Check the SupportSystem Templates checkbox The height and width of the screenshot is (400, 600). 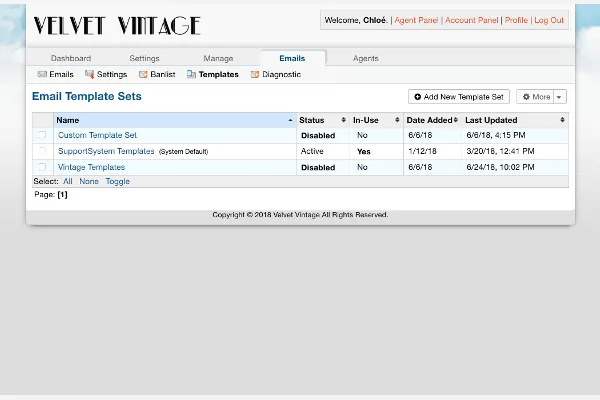coord(42,151)
